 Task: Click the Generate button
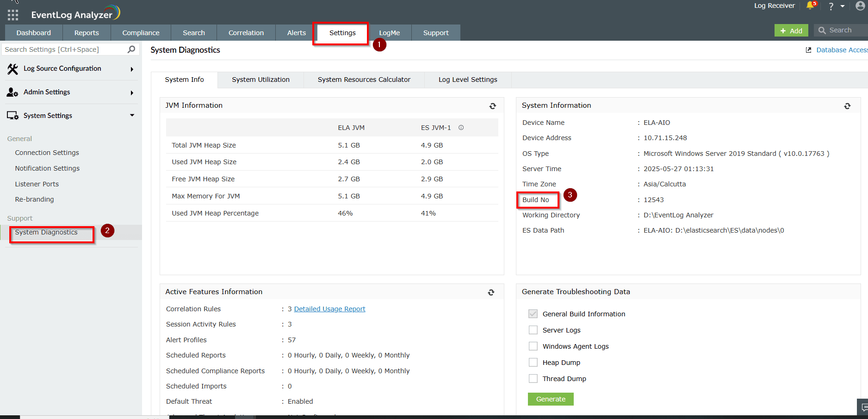(551, 399)
